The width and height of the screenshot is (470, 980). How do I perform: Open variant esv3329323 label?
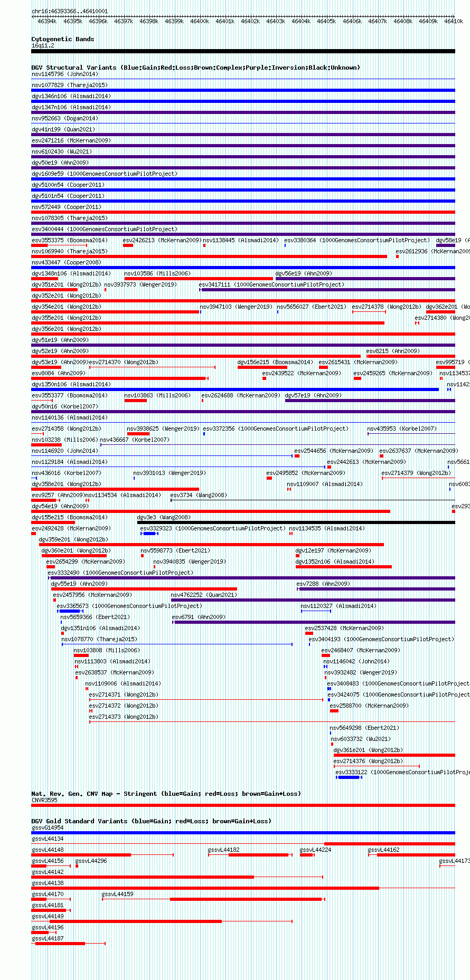[213, 528]
